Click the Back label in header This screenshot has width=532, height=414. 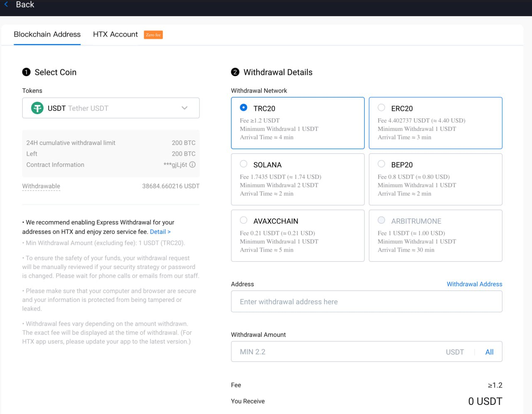(25, 5)
